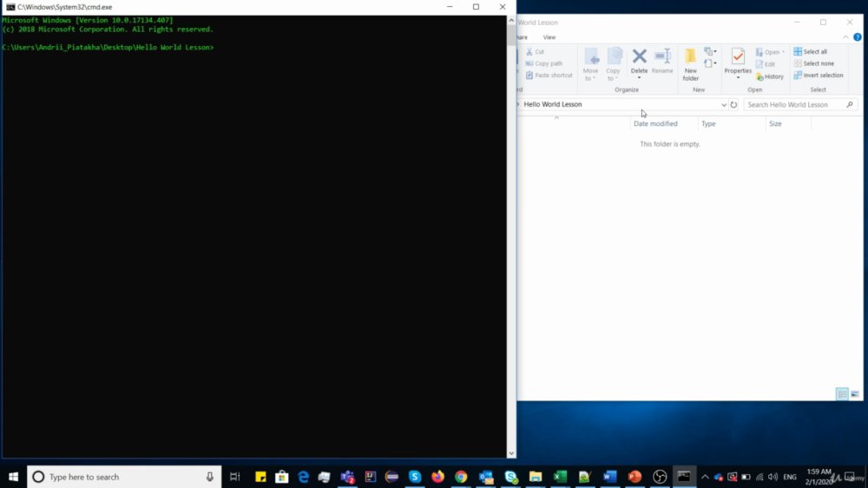Click Open in ribbon Open group
Screen dimensions: 868x488
point(770,52)
